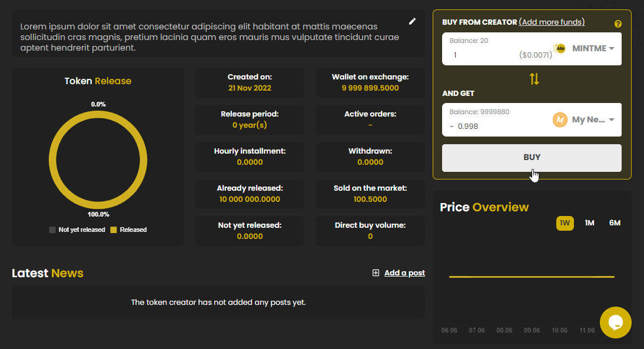Switch to the 6M price range
This screenshot has height=349, width=644.
[x=615, y=223]
